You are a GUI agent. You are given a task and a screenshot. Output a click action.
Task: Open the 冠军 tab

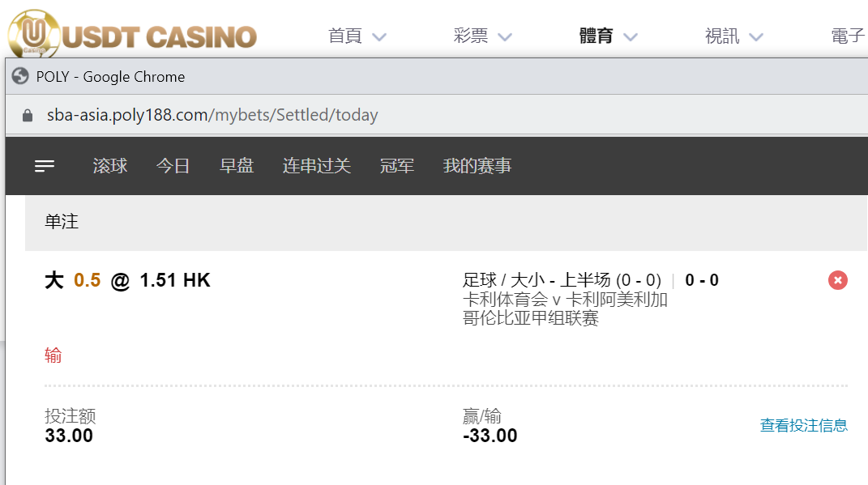pyautogui.click(x=397, y=166)
